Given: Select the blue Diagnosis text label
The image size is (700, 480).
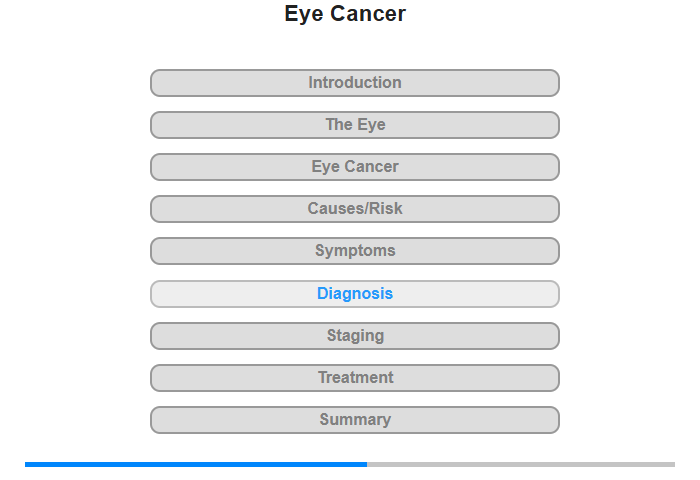Looking at the screenshot, I should 355,293.
